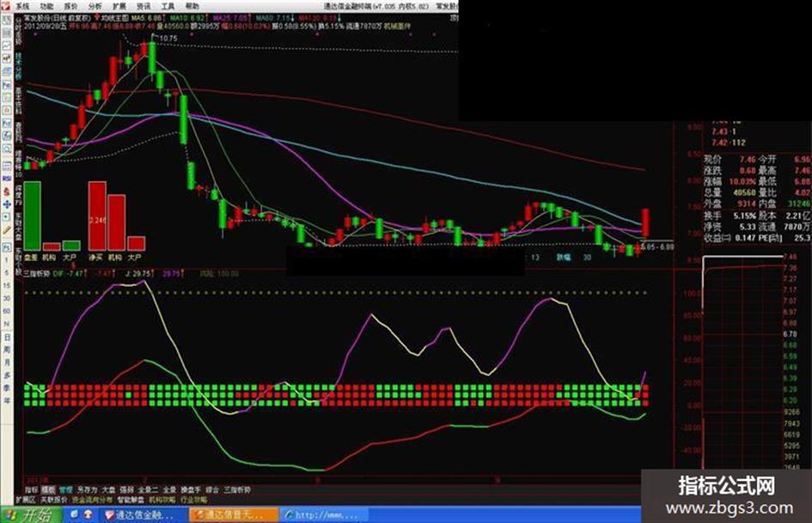Switch to the 三指昕势 template tab

(x=237, y=490)
